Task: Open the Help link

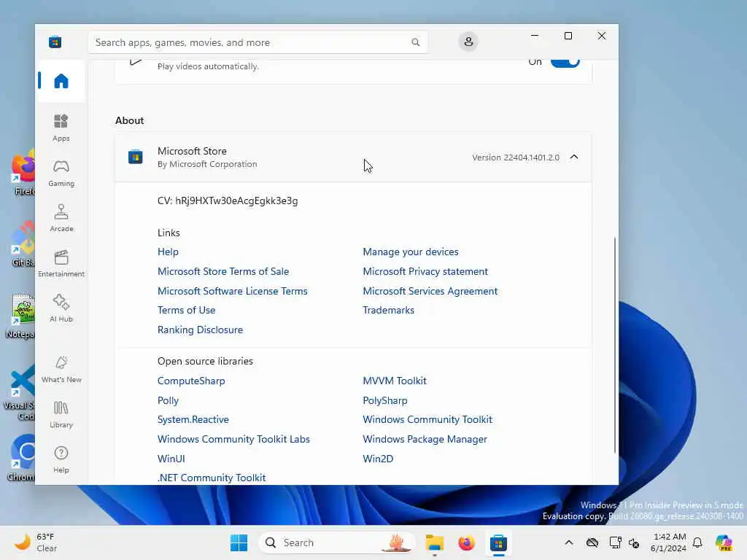Action: click(168, 252)
